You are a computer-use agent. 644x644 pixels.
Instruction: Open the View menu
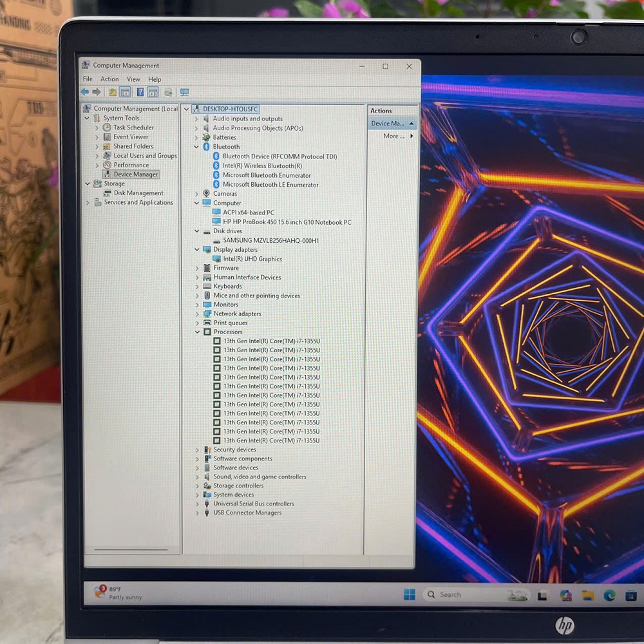(133, 79)
